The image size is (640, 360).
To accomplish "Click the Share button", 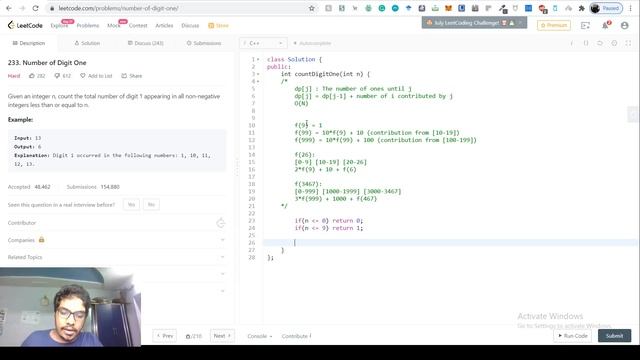I will tap(132, 76).
